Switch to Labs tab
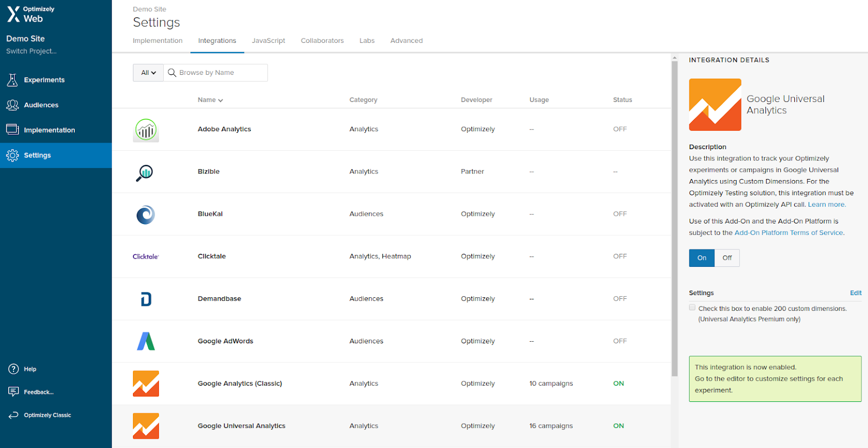 [x=367, y=41]
